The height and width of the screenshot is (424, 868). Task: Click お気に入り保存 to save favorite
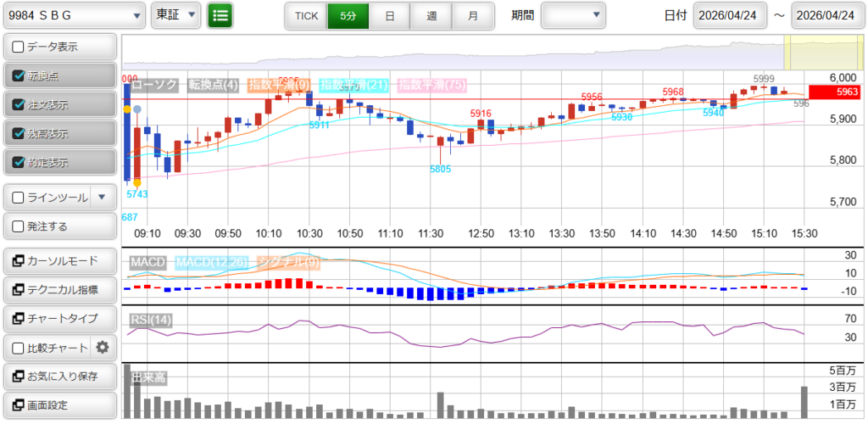coord(59,376)
